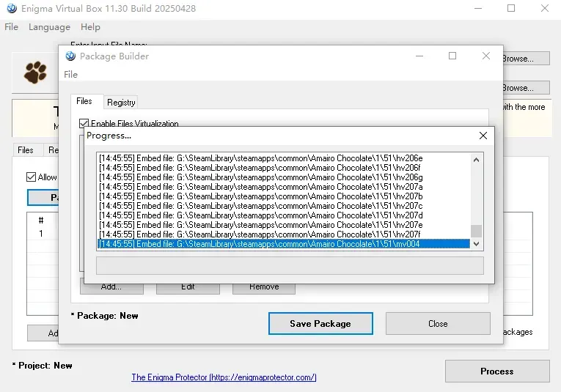The image size is (561, 392).
Task: Select the log line ending with hv206g
Action: pyautogui.click(x=283, y=177)
